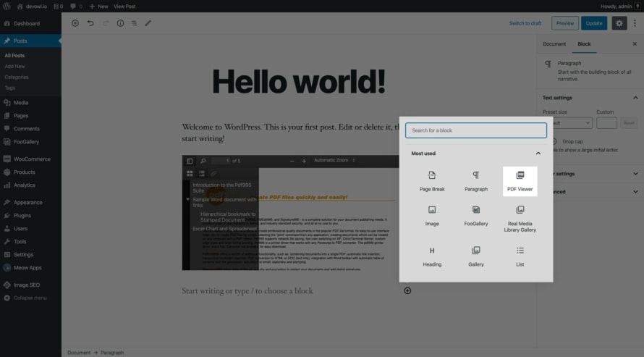Viewport: 644px width, 357px height.
Task: Insert the PDF Viewer block
Action: coord(520,180)
